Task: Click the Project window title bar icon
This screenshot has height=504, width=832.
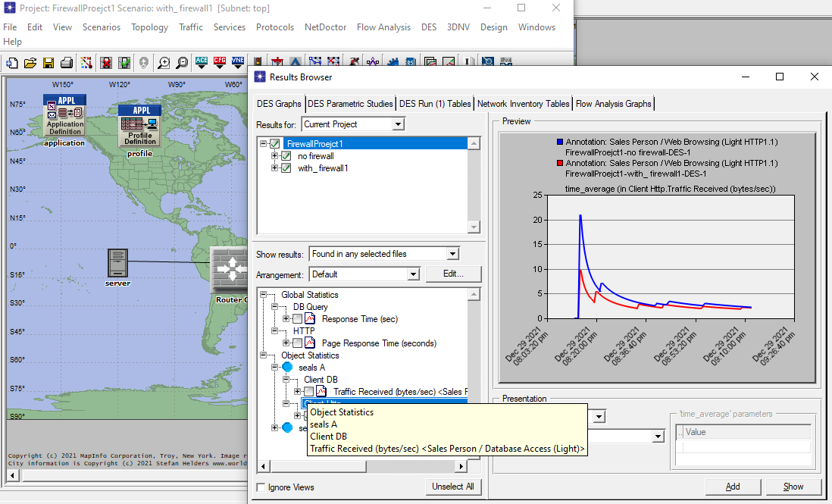Action: pyautogui.click(x=9, y=8)
